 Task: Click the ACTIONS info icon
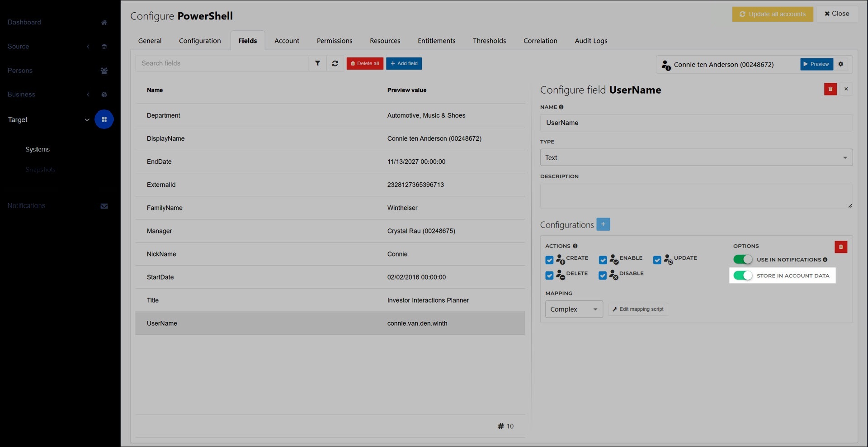pos(575,246)
